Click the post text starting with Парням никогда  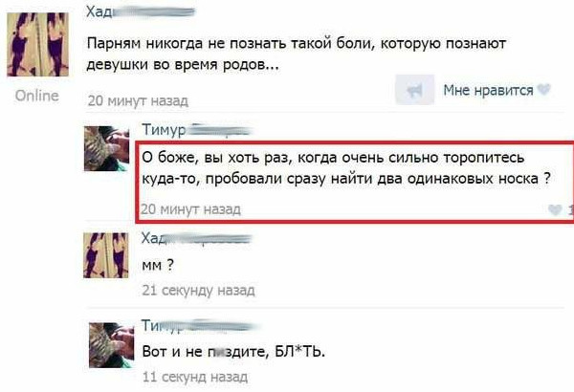tap(297, 54)
